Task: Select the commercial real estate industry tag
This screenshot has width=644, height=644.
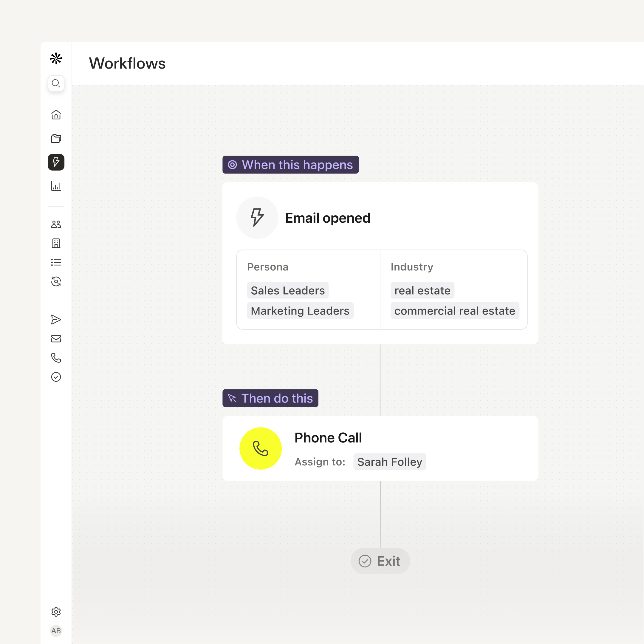Action: (x=455, y=310)
